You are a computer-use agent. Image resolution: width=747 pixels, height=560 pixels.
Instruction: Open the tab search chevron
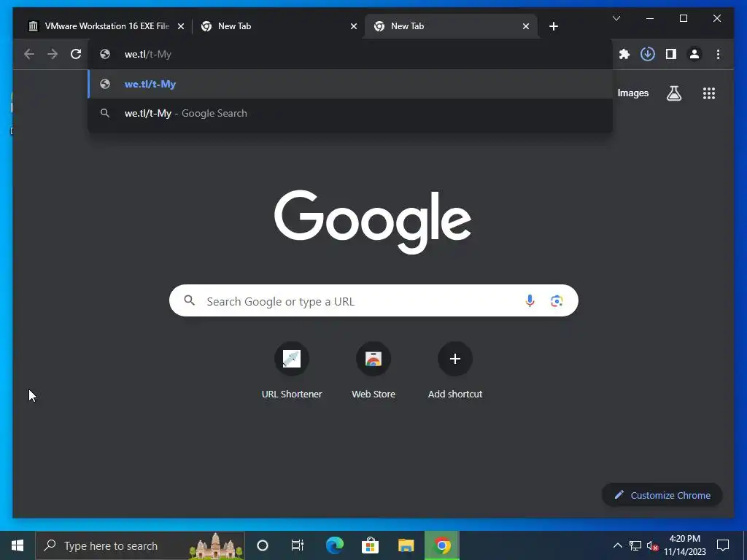pyautogui.click(x=616, y=18)
